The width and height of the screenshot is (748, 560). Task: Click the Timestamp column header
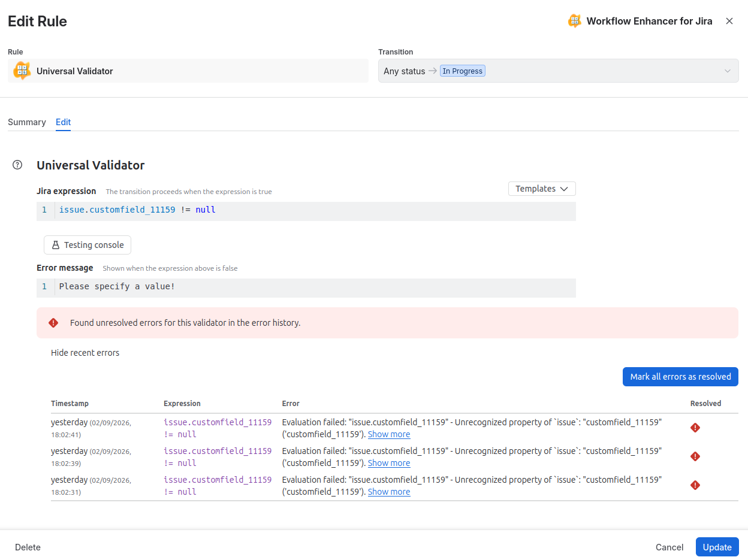(x=70, y=403)
